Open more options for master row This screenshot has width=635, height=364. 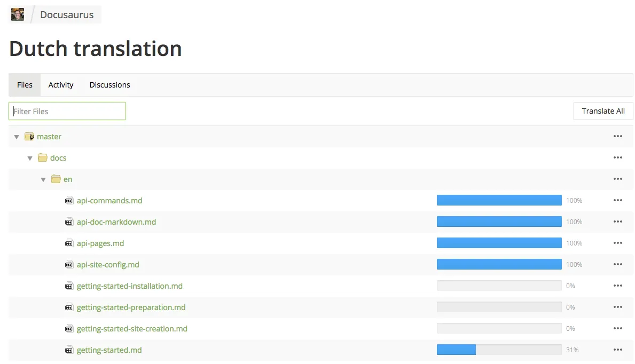(617, 137)
